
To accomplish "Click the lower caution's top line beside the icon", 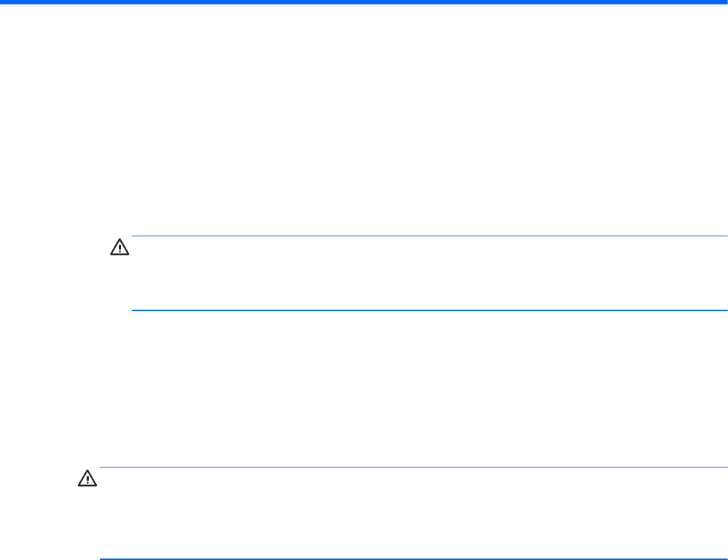I will click(110, 467).
